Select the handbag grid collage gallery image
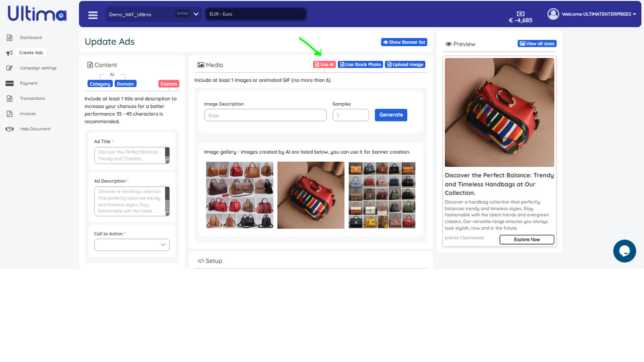The width and height of the screenshot is (644, 362). pyautogui.click(x=382, y=195)
